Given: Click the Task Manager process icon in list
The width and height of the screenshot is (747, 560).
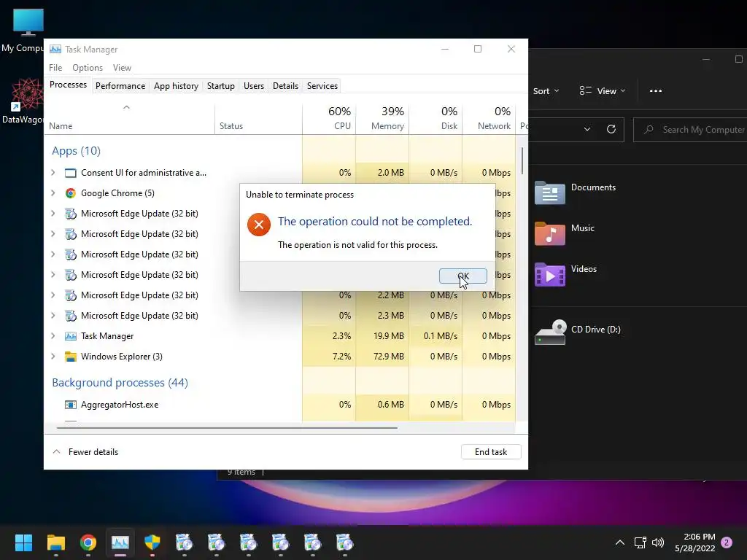Looking at the screenshot, I should 71,335.
